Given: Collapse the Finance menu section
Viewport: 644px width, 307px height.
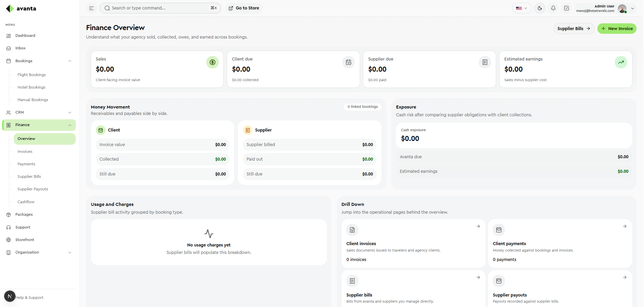Looking at the screenshot, I should coord(39,125).
